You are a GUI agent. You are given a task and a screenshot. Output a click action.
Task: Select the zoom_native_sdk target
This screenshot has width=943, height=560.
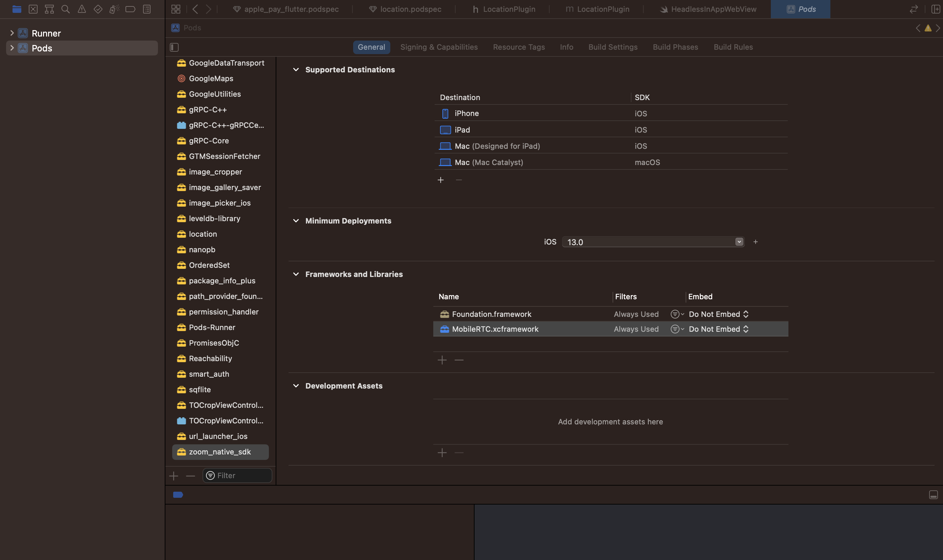click(220, 452)
